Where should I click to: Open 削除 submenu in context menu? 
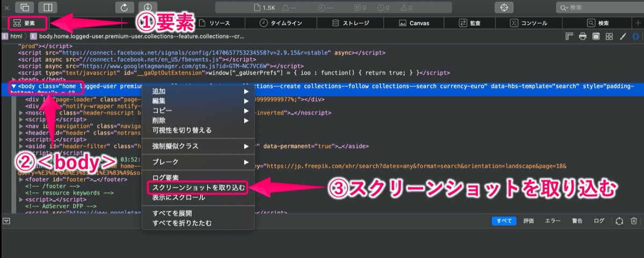pos(198,120)
